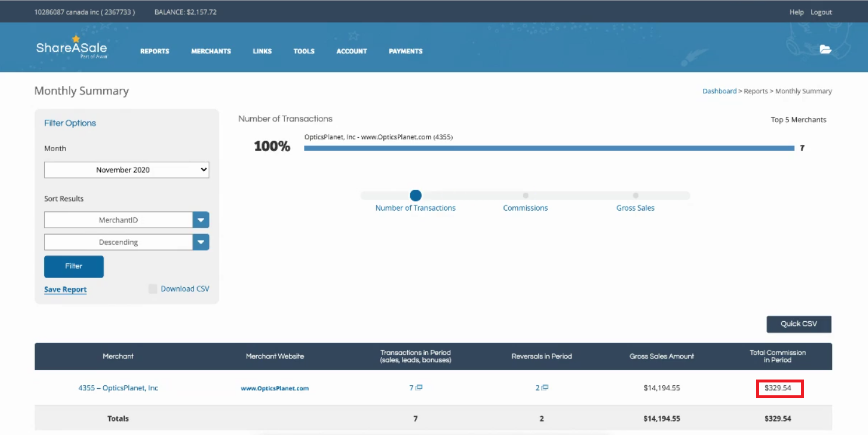Open popup icon beside 7 transactions
The image size is (868, 435).
(x=419, y=388)
